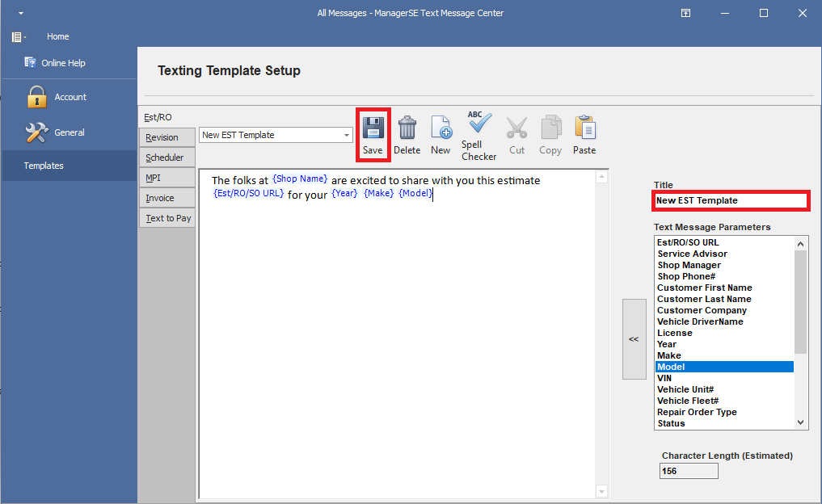Click the editor scroll-down arrow
This screenshot has width=822, height=504.
(602, 491)
